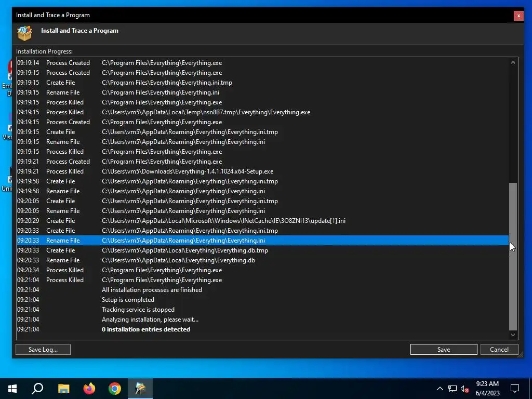Image resolution: width=532 pixels, height=399 pixels.
Task: Click scrollbar up arrow in progress list
Action: [x=513, y=62]
